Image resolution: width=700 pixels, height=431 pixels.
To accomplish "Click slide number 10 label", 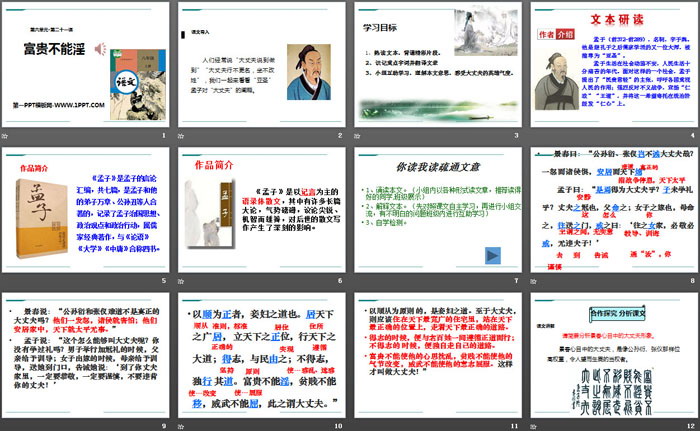I will point(338,426).
